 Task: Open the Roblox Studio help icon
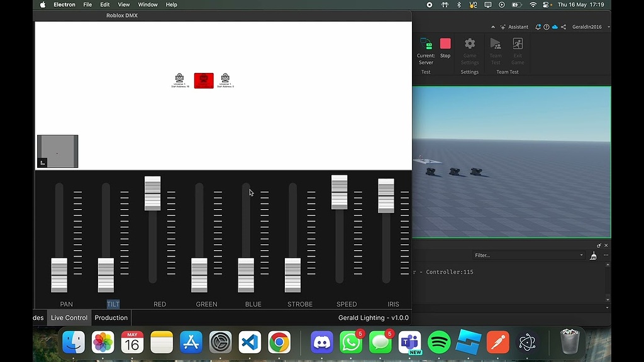pos(547,27)
